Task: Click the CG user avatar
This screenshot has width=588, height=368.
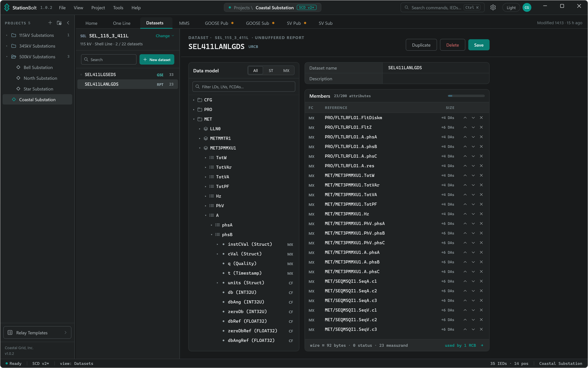Action: [527, 8]
